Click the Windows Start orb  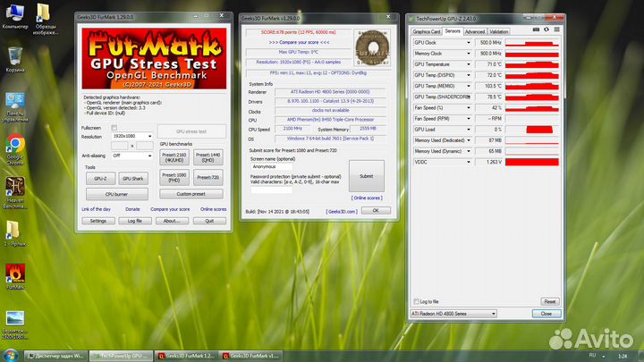pos(10,356)
